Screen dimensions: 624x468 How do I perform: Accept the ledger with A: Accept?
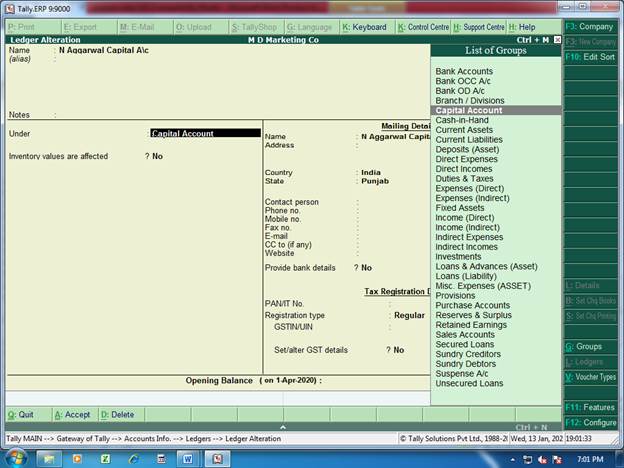pos(74,415)
